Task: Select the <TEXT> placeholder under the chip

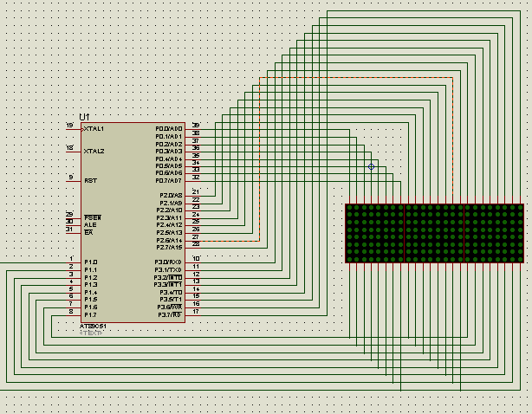Action: coord(91,333)
